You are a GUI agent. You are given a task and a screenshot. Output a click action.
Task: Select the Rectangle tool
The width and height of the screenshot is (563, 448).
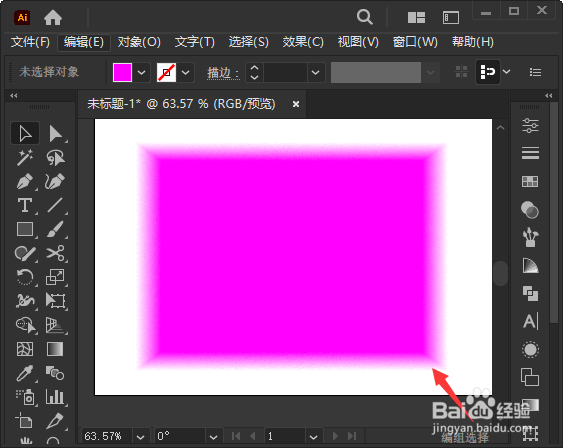pos(25,229)
